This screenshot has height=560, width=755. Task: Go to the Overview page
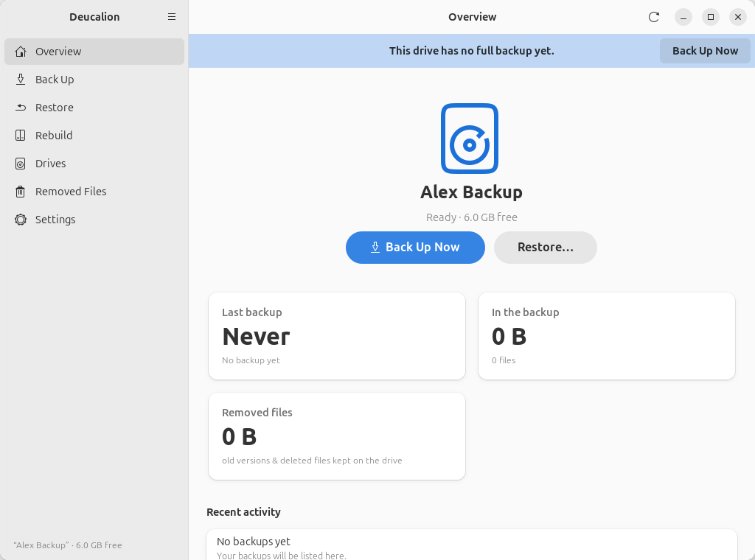(94, 52)
